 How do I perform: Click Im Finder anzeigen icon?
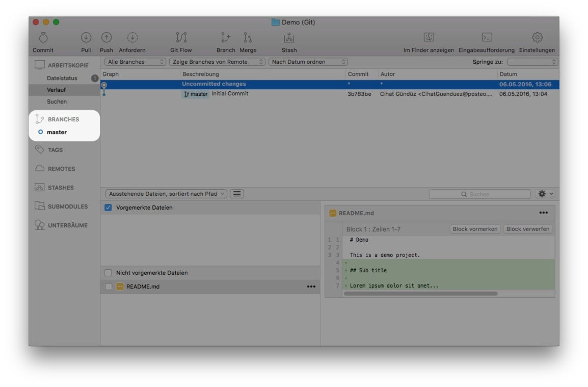[429, 37]
